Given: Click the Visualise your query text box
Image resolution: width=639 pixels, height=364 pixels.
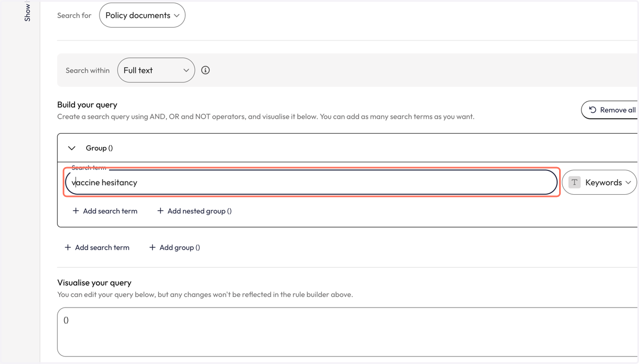Looking at the screenshot, I should [348, 332].
